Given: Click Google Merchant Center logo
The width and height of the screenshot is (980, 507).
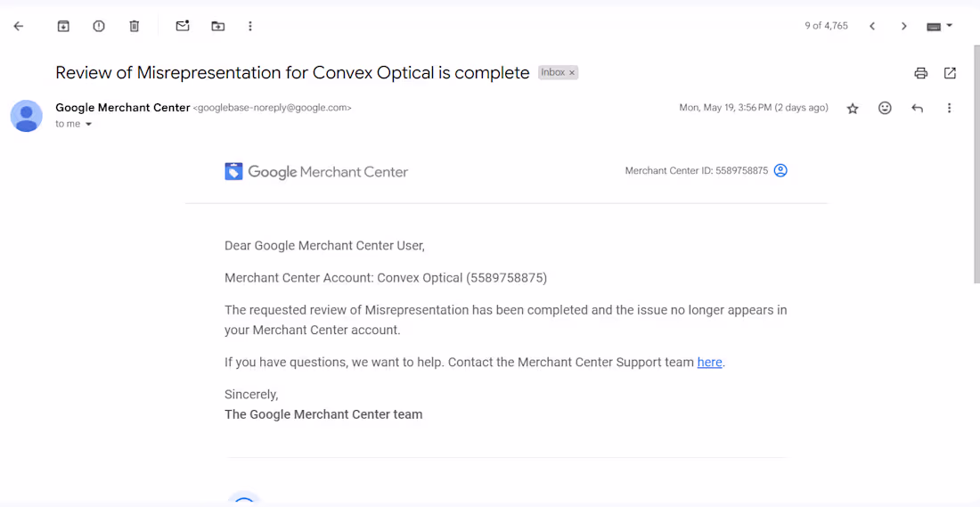Looking at the screenshot, I should click(316, 171).
